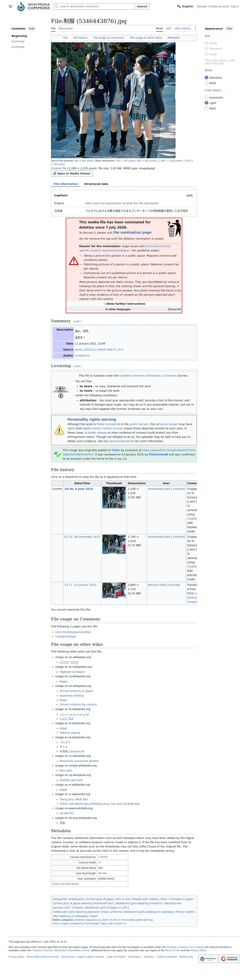Open the 19:39, 4 June 2016 revision

pos(78,489)
